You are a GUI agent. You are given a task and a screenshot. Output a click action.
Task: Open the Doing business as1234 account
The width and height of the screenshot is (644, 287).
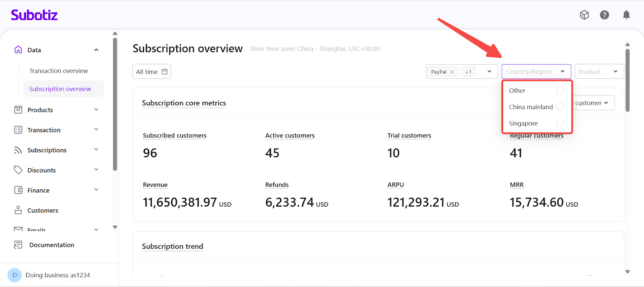tap(58, 275)
